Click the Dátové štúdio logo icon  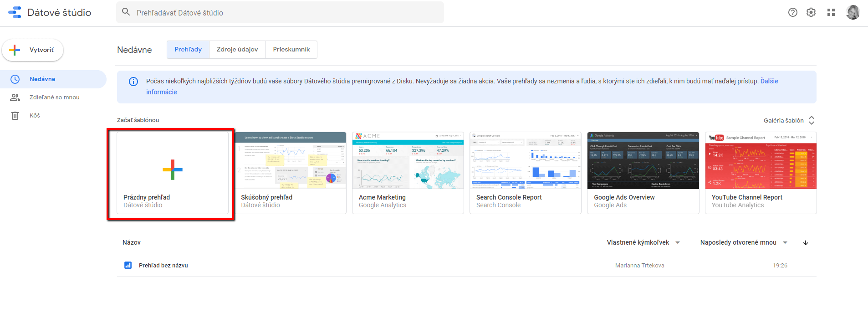pyautogui.click(x=15, y=12)
